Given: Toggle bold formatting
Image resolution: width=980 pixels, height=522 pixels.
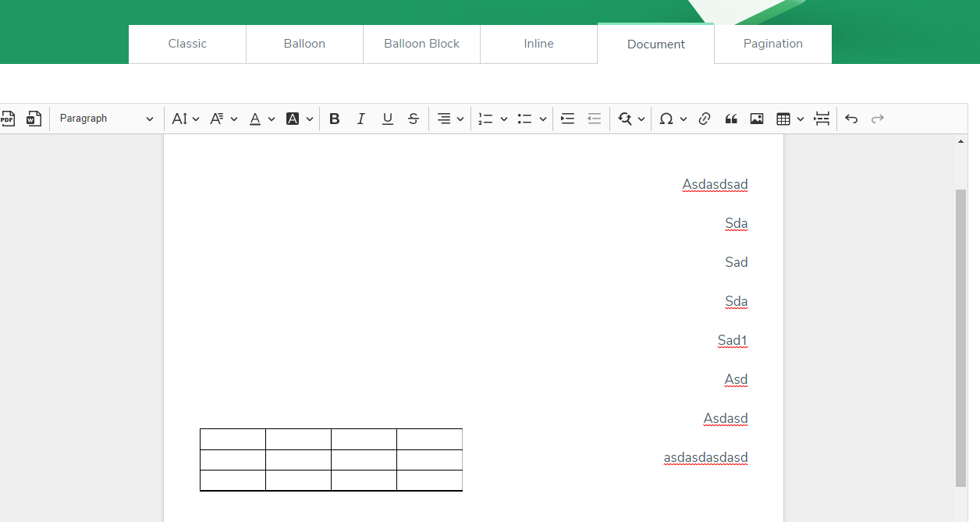Looking at the screenshot, I should (x=334, y=118).
